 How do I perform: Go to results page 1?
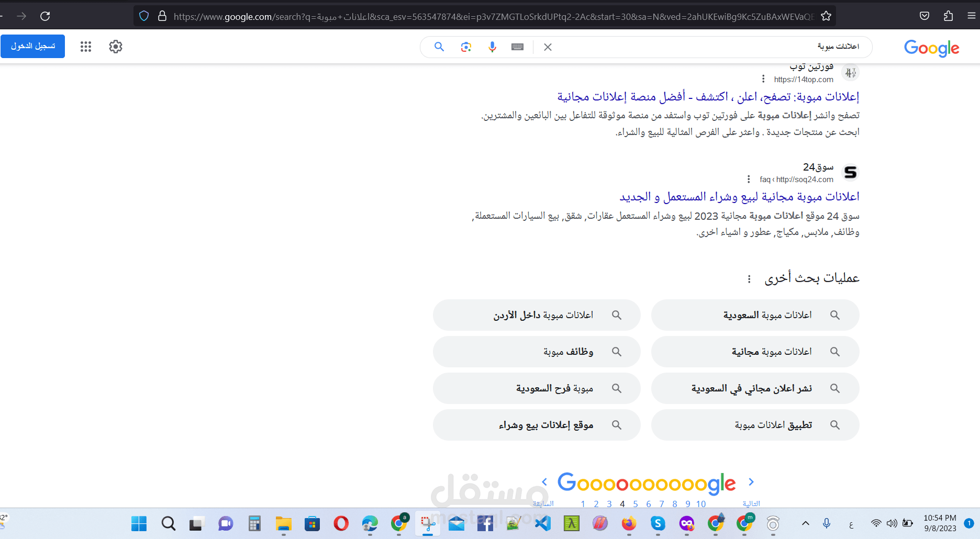pyautogui.click(x=583, y=504)
